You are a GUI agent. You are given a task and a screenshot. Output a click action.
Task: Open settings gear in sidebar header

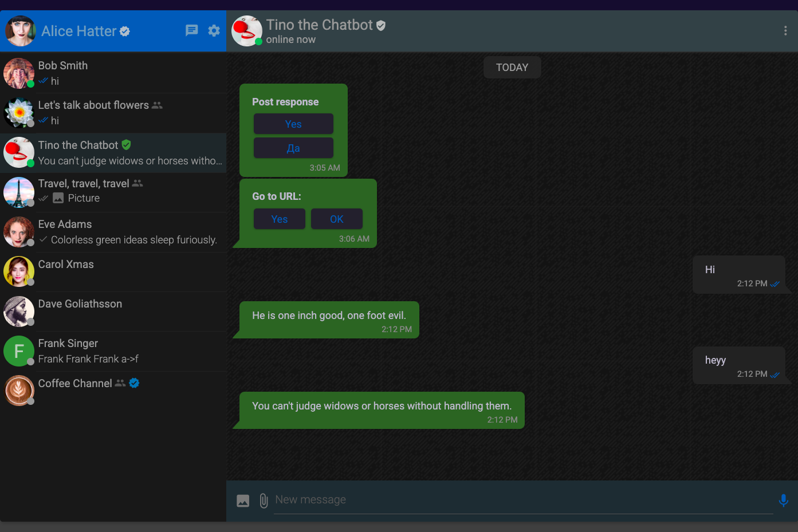pos(214,30)
